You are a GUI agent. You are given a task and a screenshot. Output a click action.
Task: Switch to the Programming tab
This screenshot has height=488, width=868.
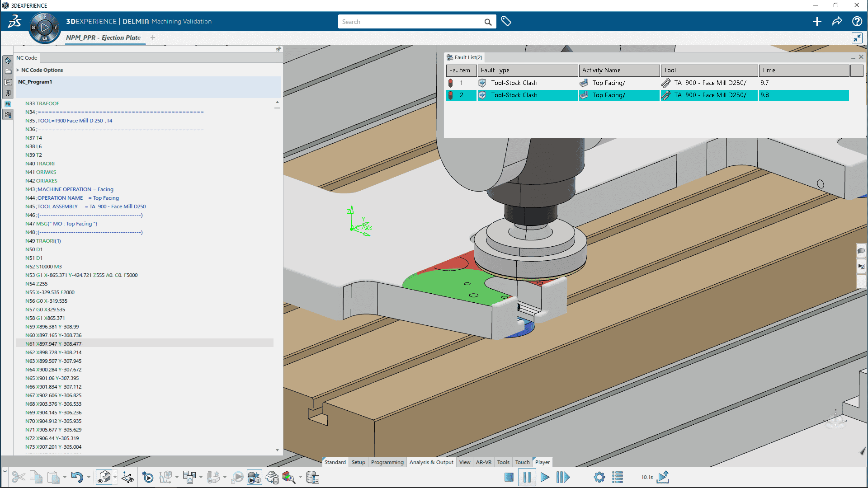pyautogui.click(x=387, y=462)
